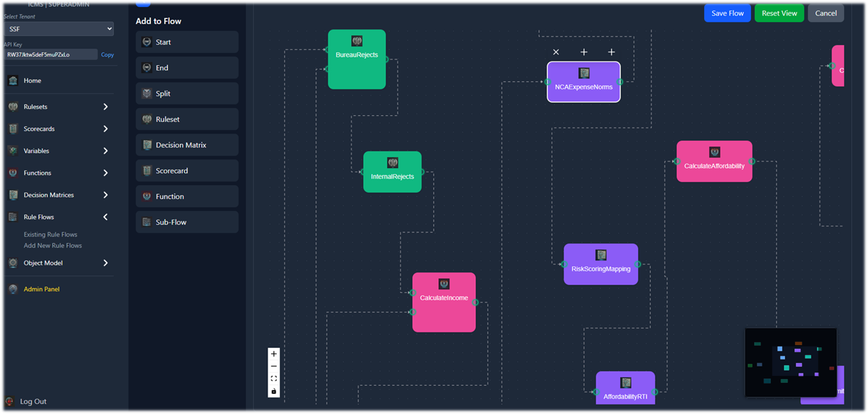The height and width of the screenshot is (414, 868).
Task: Click the fit view canvas icon
Action: click(274, 379)
